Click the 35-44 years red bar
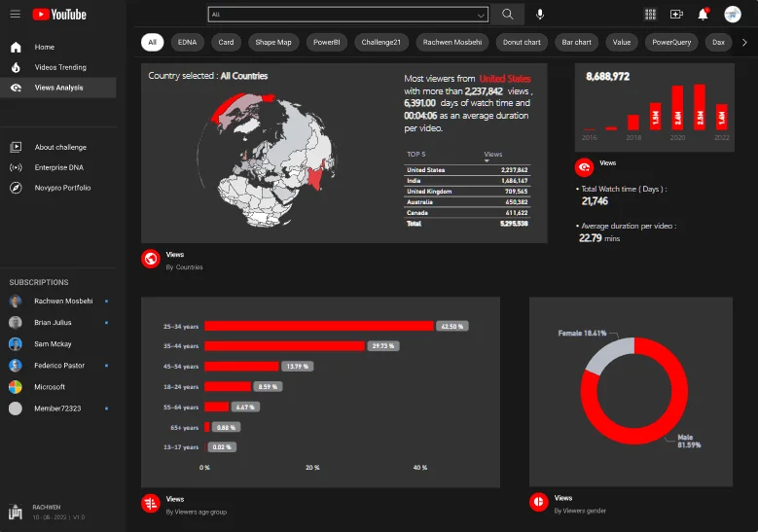This screenshot has height=532, width=758. 284,346
